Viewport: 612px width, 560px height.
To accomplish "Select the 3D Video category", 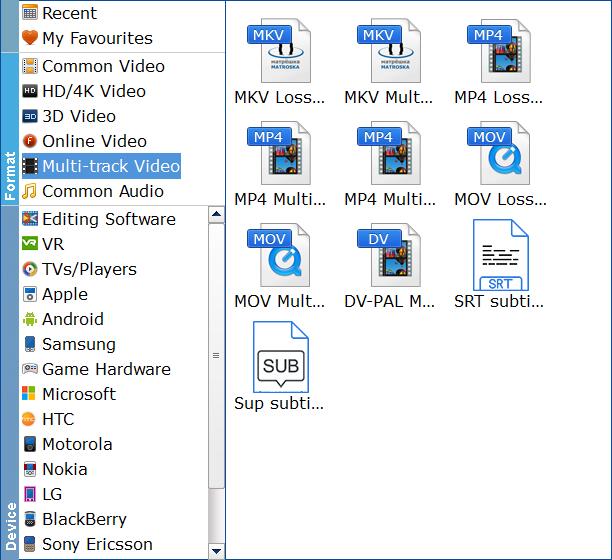I will tap(69, 116).
